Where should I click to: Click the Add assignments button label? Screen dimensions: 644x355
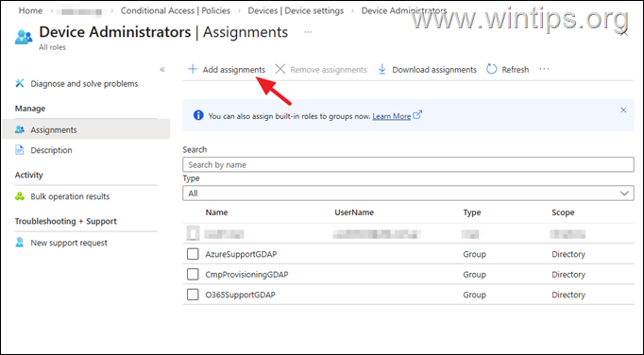[x=234, y=70]
